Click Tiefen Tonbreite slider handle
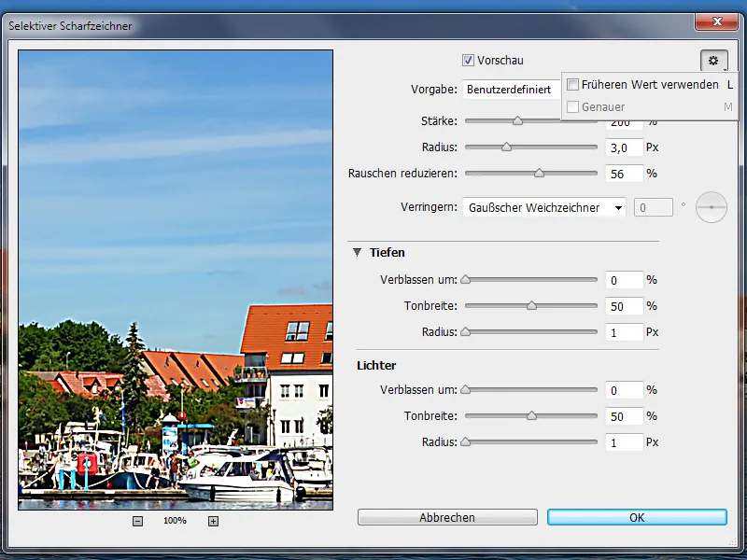747x560 pixels. (531, 306)
